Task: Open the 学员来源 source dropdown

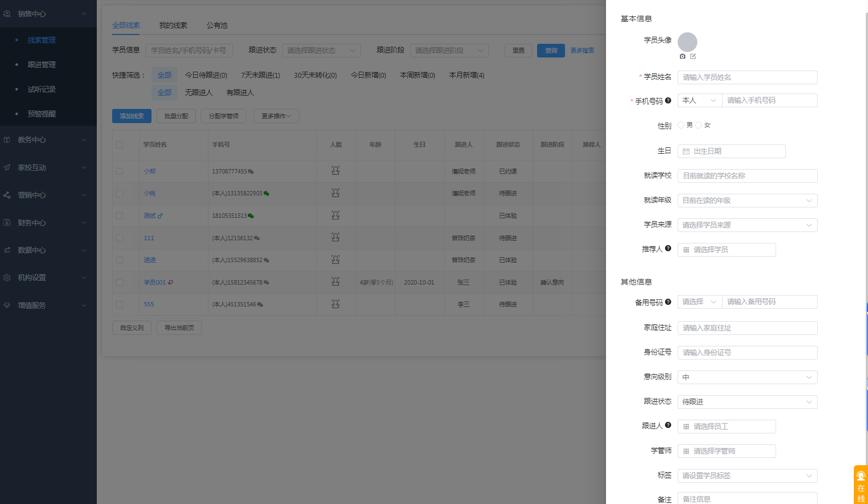Action: pyautogui.click(x=747, y=225)
